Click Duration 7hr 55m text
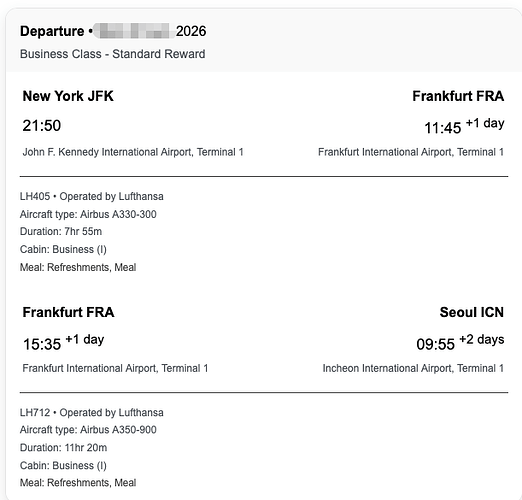The width and height of the screenshot is (522, 500). pyautogui.click(x=61, y=232)
